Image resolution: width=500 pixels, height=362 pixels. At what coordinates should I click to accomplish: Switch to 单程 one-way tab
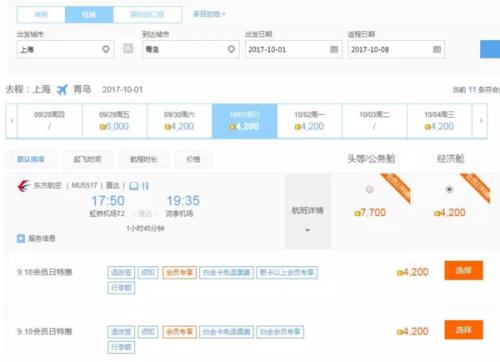click(x=41, y=14)
